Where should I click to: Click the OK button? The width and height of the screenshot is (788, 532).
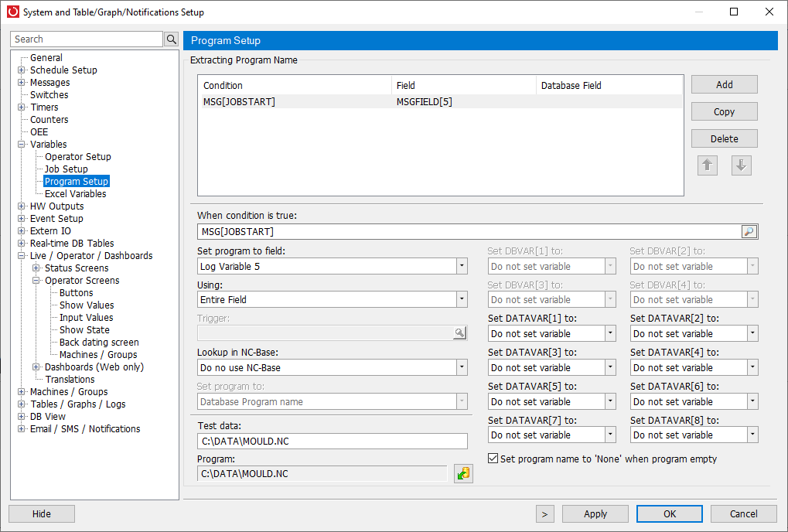[670, 514]
